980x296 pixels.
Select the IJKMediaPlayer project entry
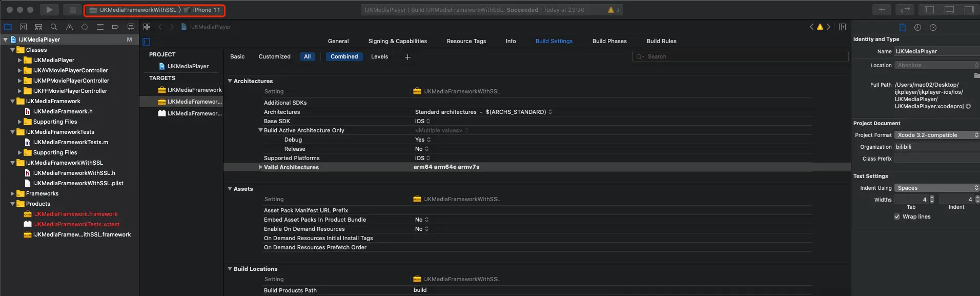pos(183,66)
